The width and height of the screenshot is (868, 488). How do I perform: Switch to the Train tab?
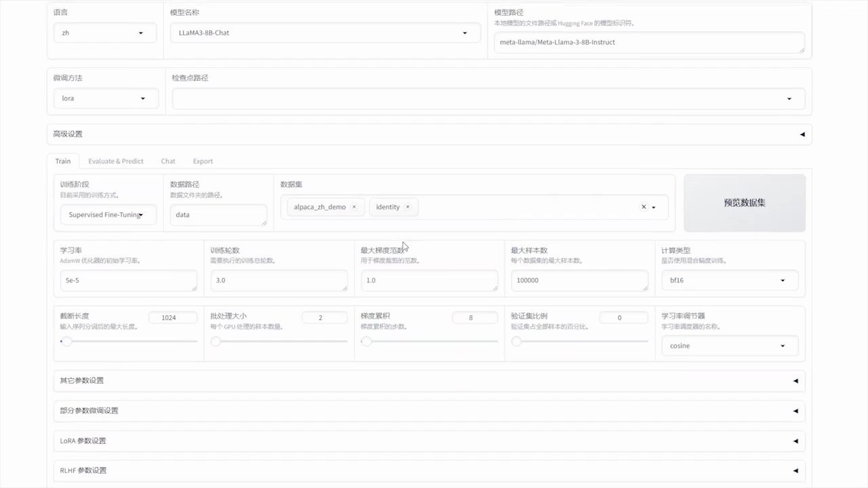tap(63, 161)
